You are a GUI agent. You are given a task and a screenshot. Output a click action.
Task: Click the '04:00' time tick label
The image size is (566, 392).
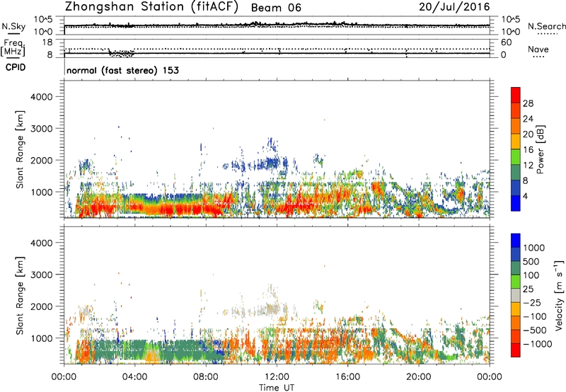[x=134, y=377]
